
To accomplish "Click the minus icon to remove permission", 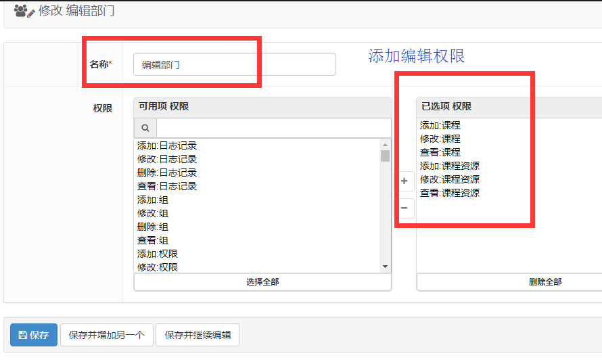I will (404, 208).
